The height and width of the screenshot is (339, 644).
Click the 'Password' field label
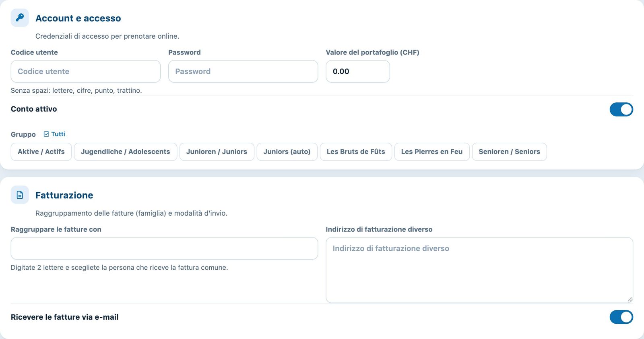tap(184, 52)
